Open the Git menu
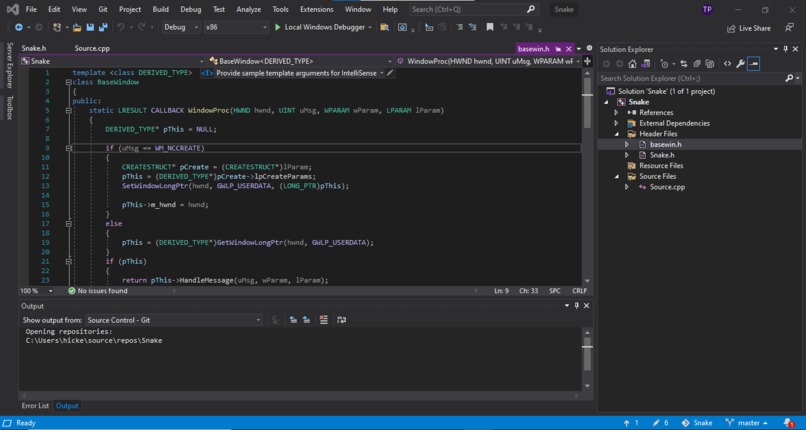The height and width of the screenshot is (430, 806). [103, 9]
